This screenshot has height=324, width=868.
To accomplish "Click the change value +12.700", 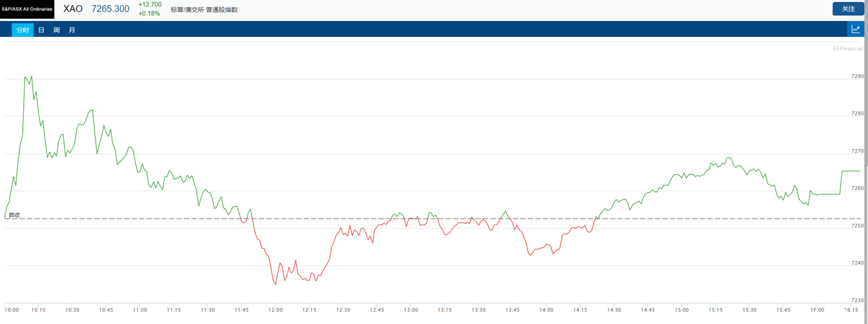I will pyautogui.click(x=150, y=4).
